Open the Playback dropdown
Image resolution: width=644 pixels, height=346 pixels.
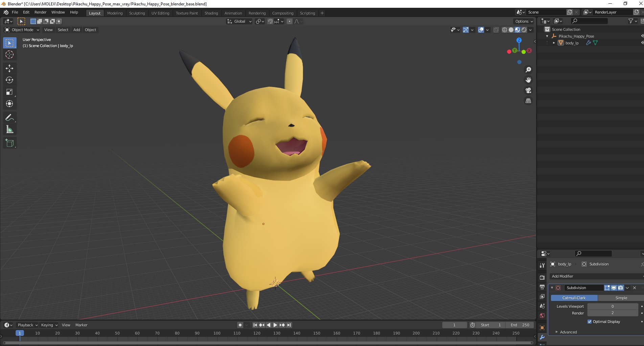pos(27,325)
